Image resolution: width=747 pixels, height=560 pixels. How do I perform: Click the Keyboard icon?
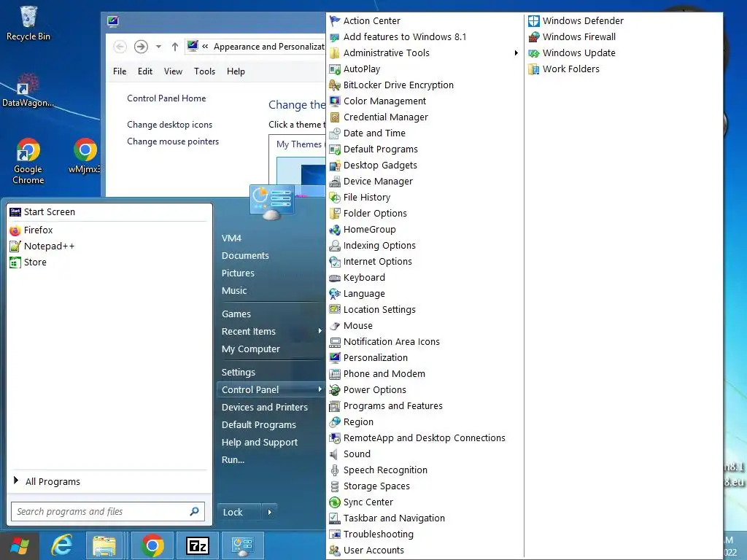335,278
